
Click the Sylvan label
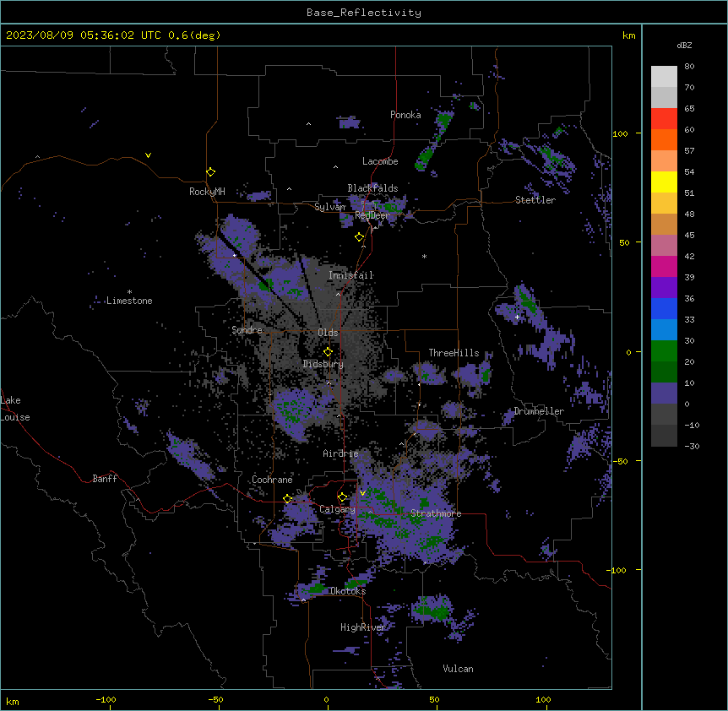330,207
